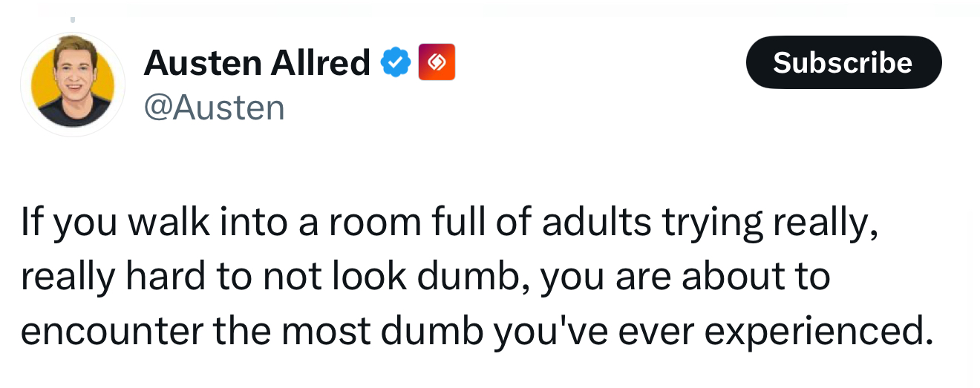Click the word "adults" in the tweet
980x388 pixels.
point(587,223)
